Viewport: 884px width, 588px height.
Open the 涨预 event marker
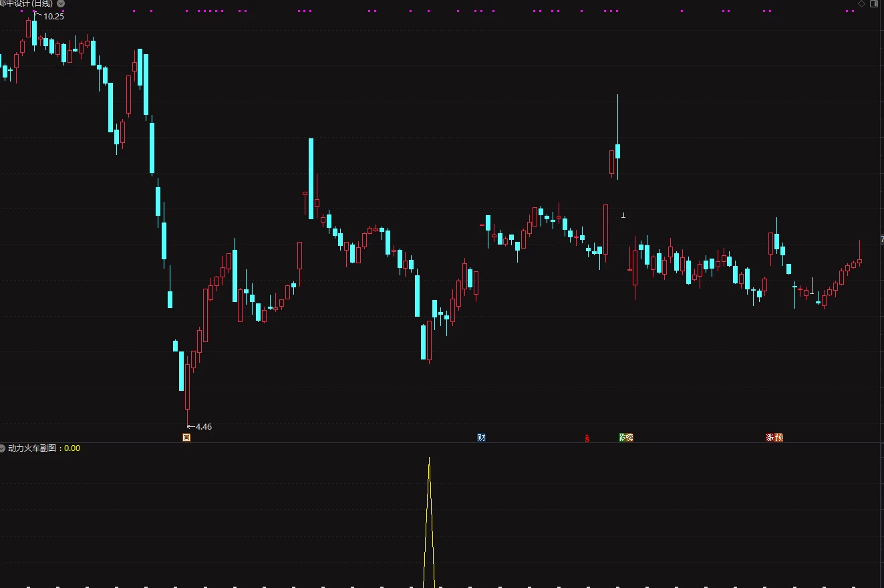(x=774, y=438)
